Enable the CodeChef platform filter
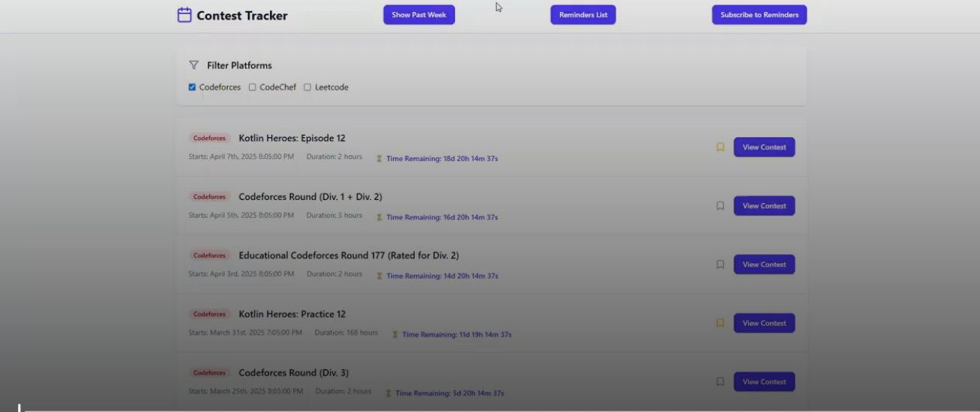 (x=252, y=88)
